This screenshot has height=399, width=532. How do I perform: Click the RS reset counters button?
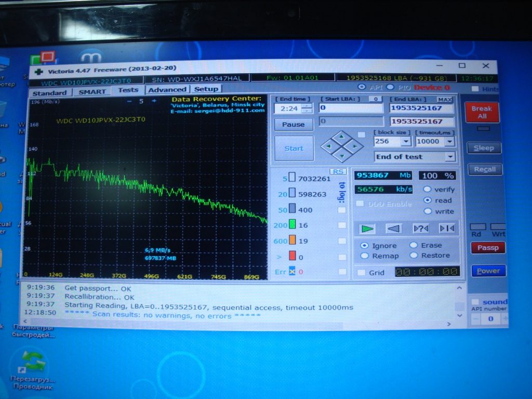coord(338,171)
